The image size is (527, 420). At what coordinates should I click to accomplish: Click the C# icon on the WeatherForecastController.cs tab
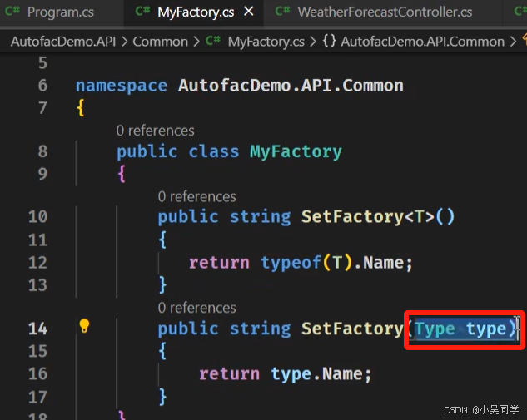pos(282,12)
